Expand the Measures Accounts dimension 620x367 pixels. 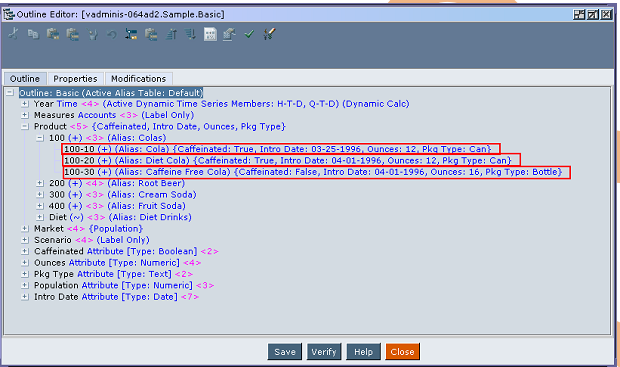(x=25, y=115)
